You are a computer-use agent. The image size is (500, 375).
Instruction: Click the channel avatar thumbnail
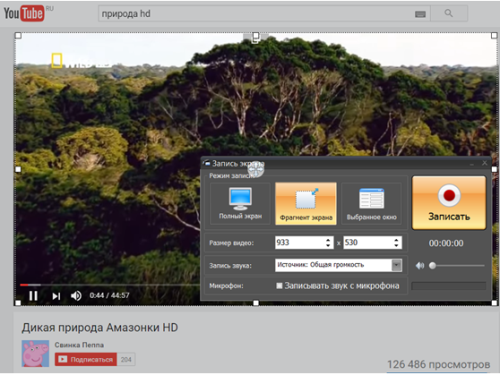click(35, 353)
